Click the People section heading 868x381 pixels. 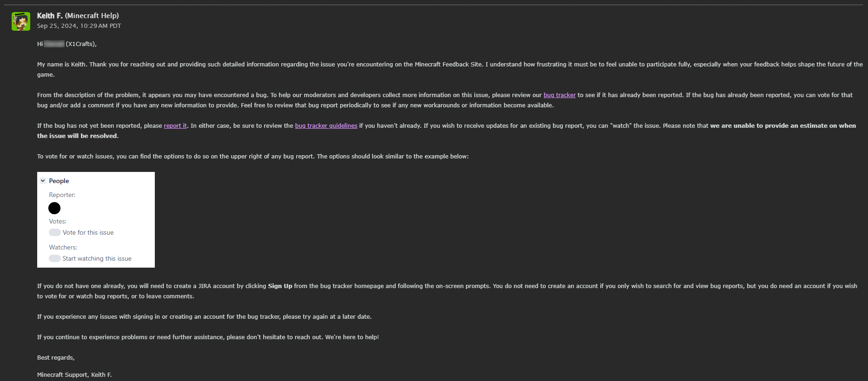click(59, 181)
